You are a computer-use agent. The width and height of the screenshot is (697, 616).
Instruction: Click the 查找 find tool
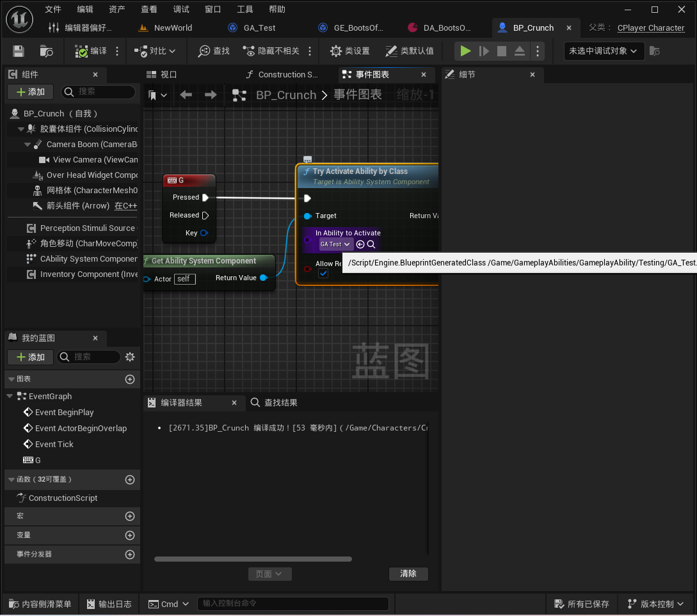[x=213, y=51]
